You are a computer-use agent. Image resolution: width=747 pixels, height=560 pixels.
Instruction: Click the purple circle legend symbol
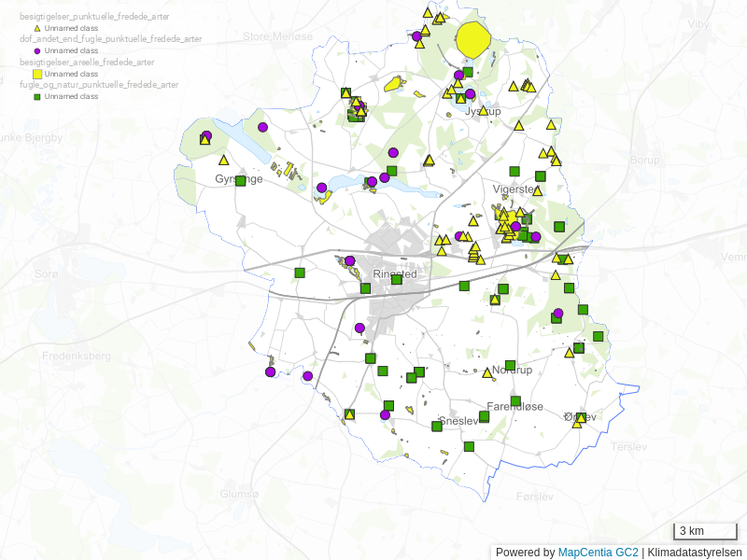click(37, 51)
